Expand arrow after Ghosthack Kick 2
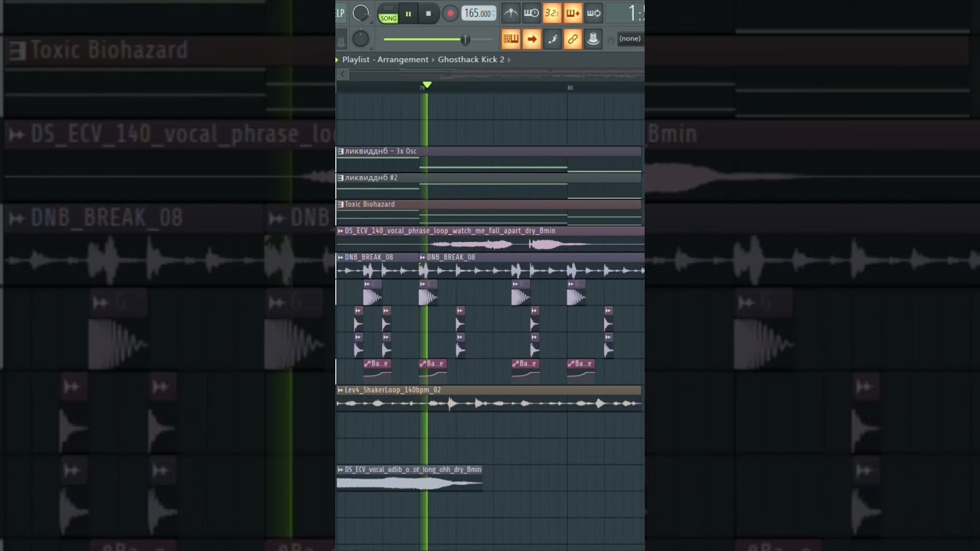This screenshot has width=980, height=551. click(x=509, y=60)
